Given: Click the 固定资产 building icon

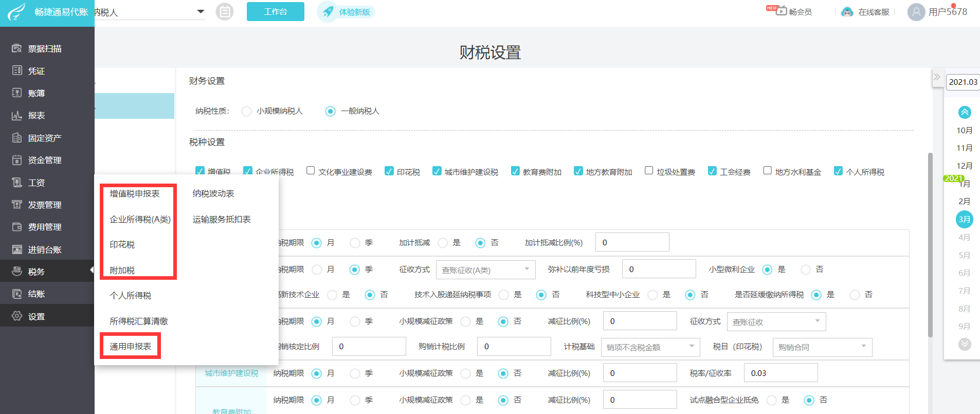Looking at the screenshot, I should click(x=17, y=138).
